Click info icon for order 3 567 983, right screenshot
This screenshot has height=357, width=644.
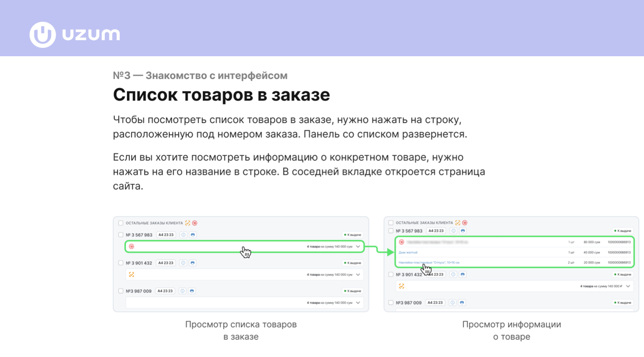tap(453, 231)
